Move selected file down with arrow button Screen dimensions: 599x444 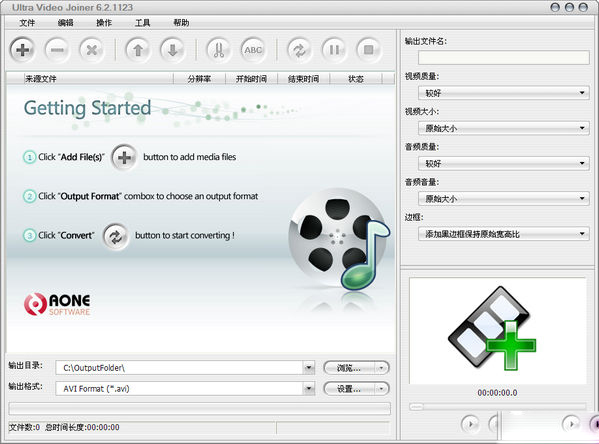pos(173,50)
